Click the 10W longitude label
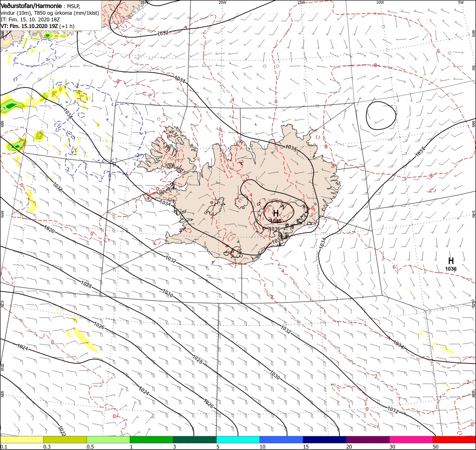Viewport: 476px width, 450px height. [380, 2]
